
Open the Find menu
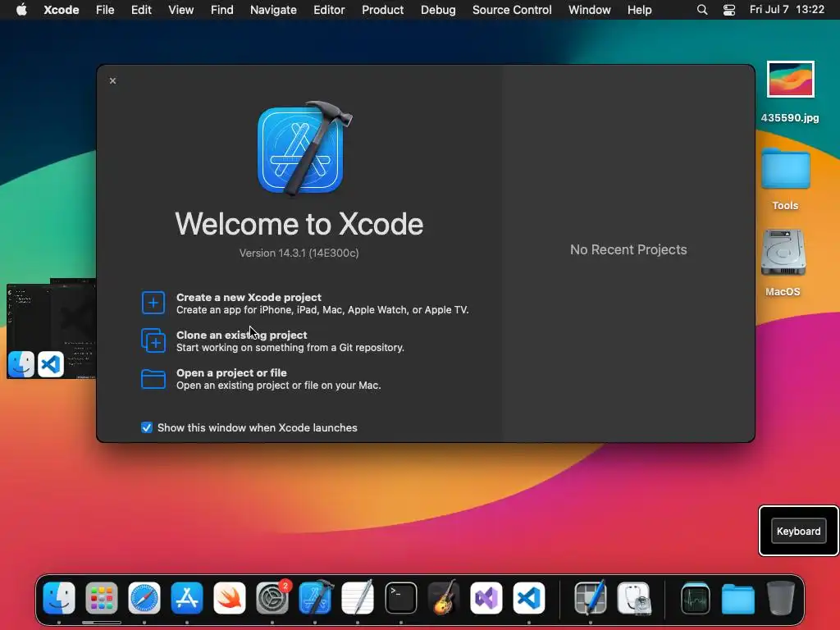(x=221, y=10)
